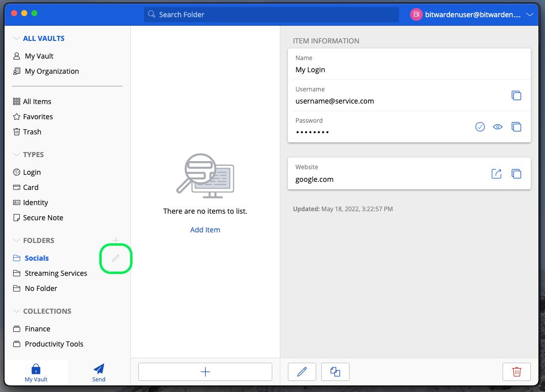Viewport: 545px width, 392px height.
Task: Switch to My Vault bottom tab
Action: (x=36, y=372)
